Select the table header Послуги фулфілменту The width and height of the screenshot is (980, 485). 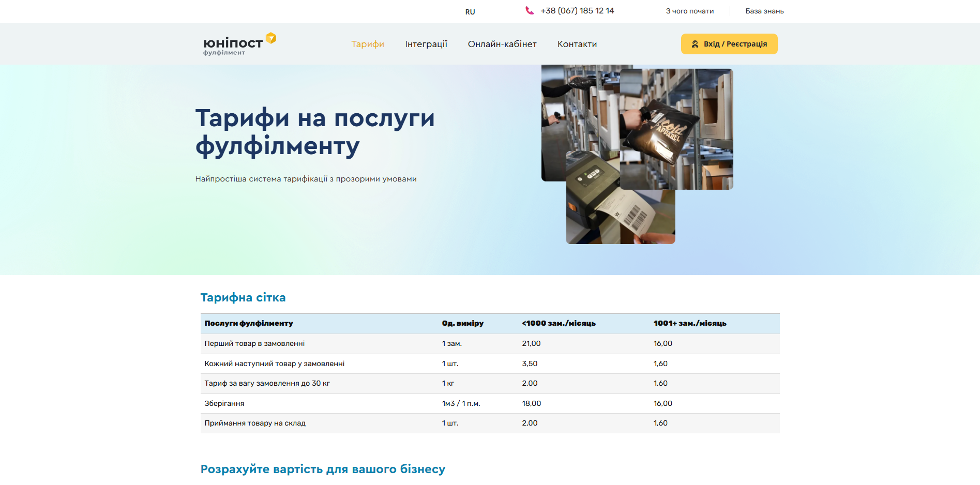[249, 323]
